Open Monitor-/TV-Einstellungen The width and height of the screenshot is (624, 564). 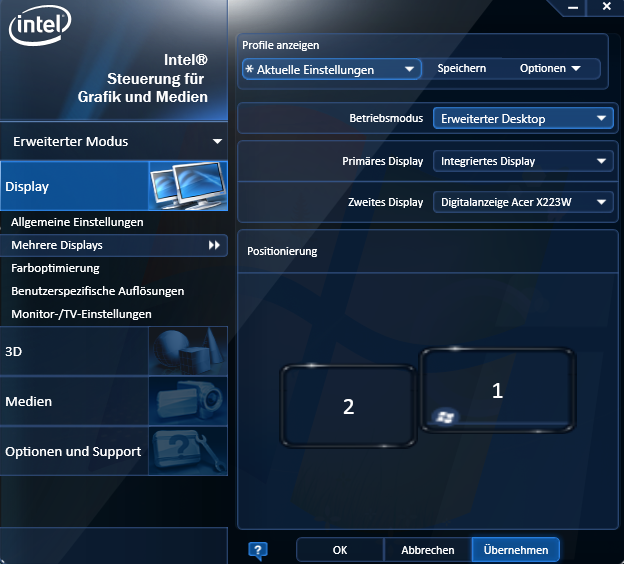pyautogui.click(x=81, y=314)
